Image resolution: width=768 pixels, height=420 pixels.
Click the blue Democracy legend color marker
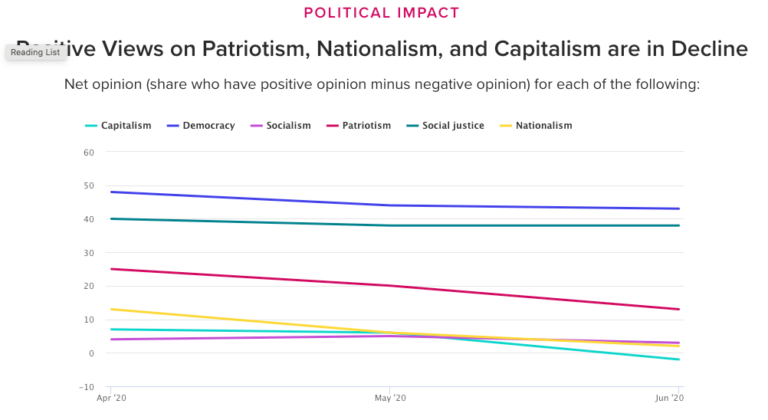(x=173, y=126)
